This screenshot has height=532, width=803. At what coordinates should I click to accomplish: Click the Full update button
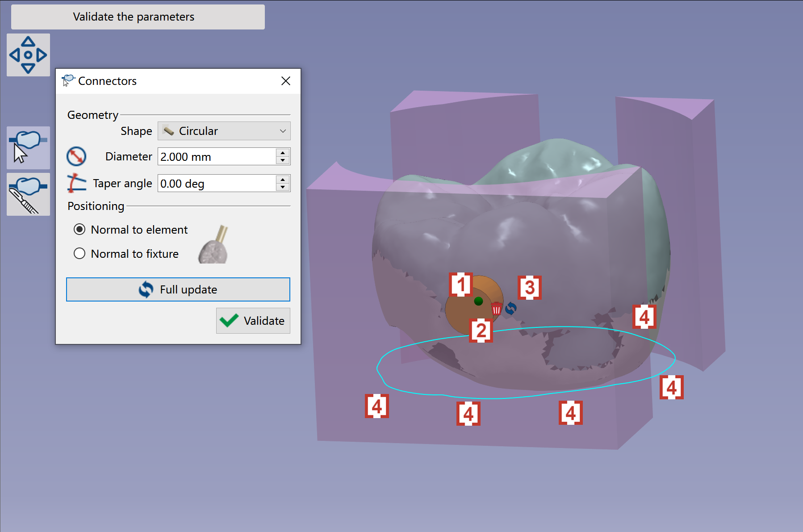point(178,289)
